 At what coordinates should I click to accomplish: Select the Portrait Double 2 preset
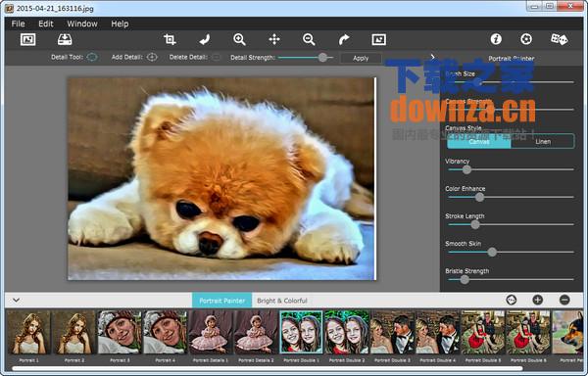347,332
